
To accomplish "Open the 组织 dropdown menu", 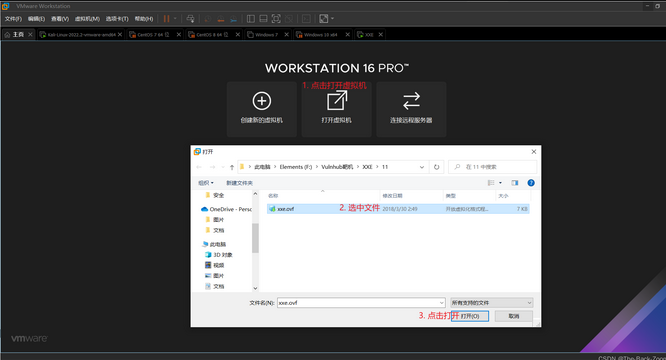I will pos(206,183).
